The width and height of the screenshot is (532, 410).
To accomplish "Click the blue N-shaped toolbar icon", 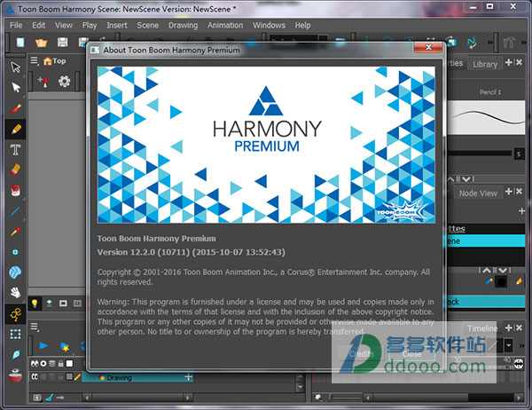I will coord(472,43).
